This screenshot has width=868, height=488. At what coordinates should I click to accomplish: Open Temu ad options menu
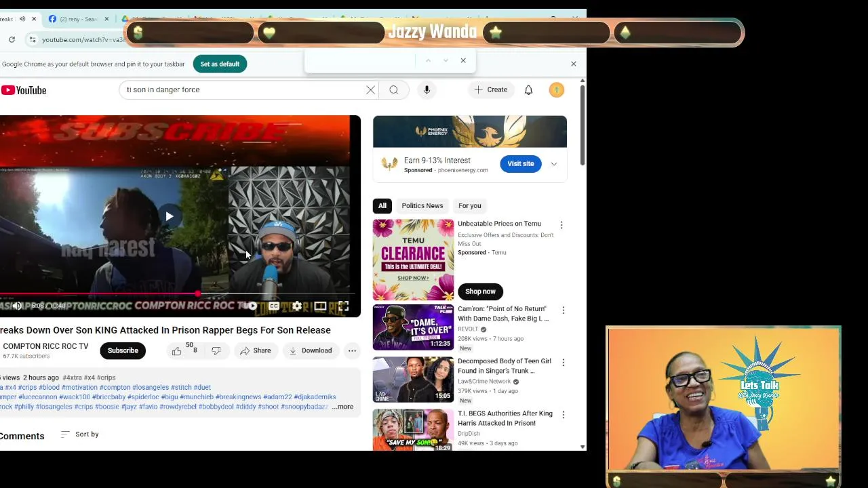point(561,224)
